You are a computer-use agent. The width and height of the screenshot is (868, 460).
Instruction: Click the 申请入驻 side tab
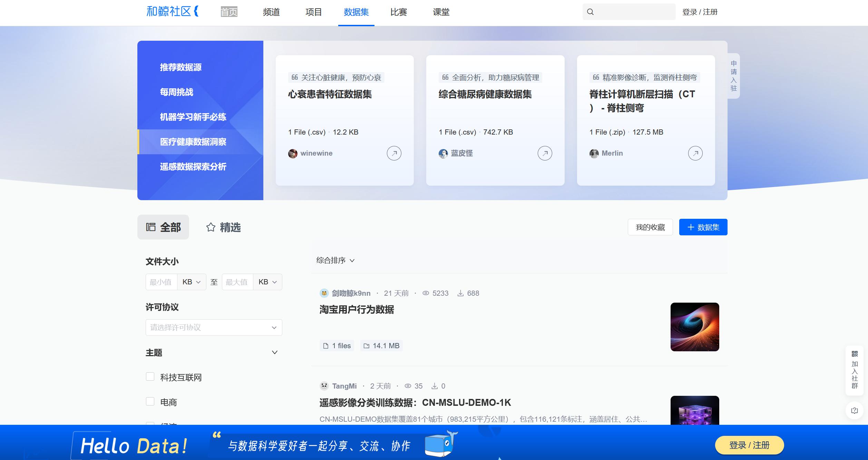[734, 76]
